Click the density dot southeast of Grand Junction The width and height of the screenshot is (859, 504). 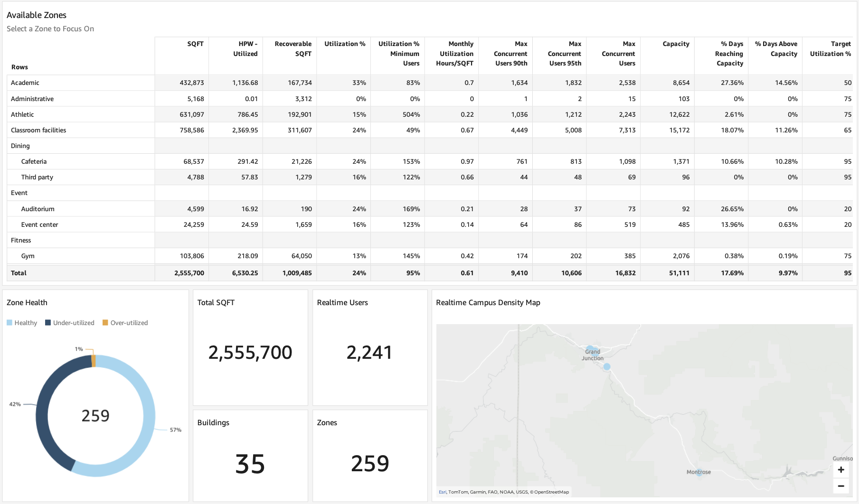(607, 366)
